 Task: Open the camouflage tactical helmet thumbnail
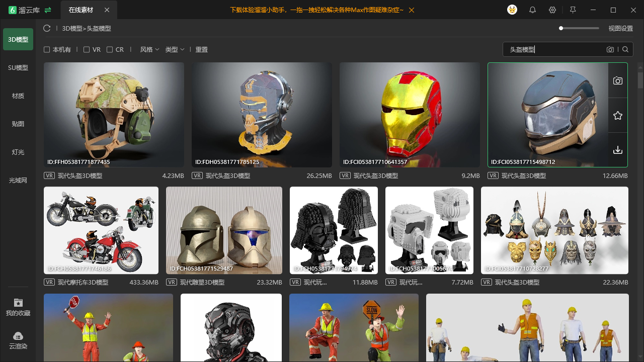point(114,115)
